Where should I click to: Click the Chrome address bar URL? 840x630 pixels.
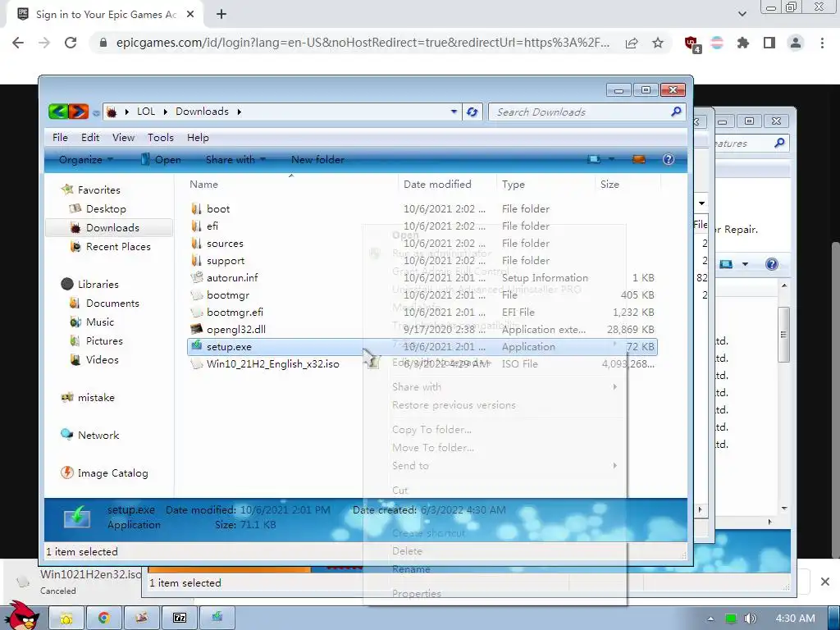(x=363, y=43)
